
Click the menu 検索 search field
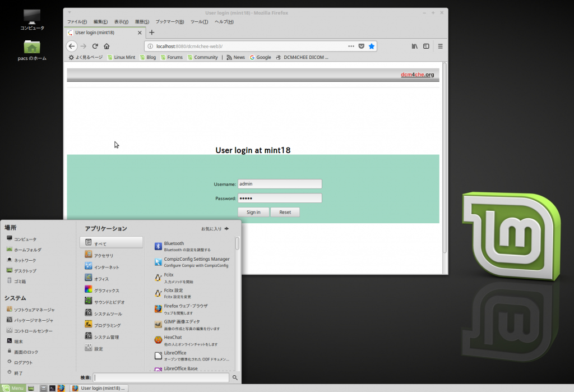(161, 377)
